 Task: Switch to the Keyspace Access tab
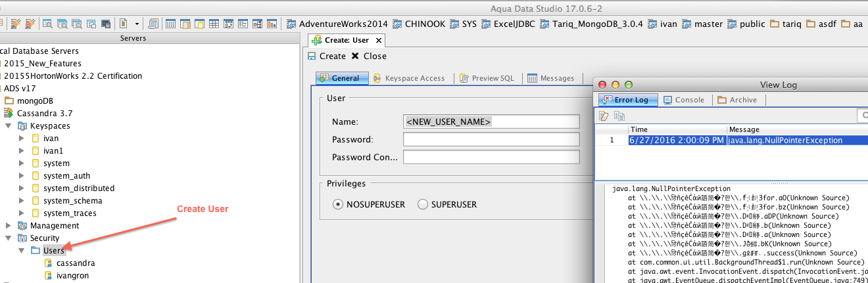[x=409, y=78]
